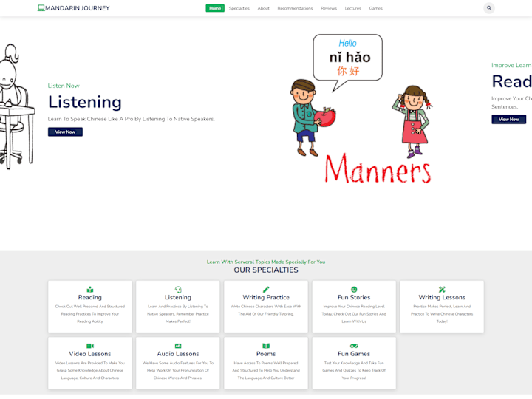
Task: Open the Home nav item
Action: 215,8
